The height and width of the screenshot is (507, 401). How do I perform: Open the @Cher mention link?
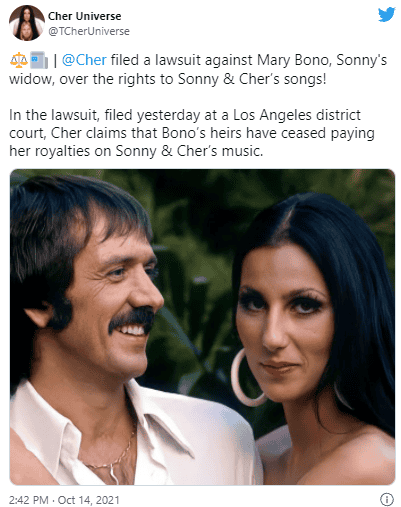tap(84, 60)
